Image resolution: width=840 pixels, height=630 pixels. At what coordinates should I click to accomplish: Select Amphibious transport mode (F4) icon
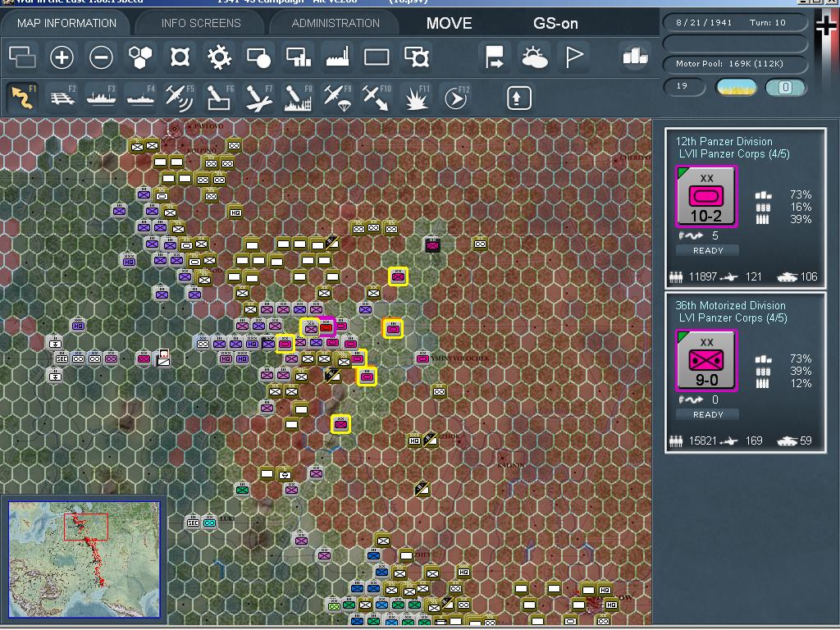(140, 98)
